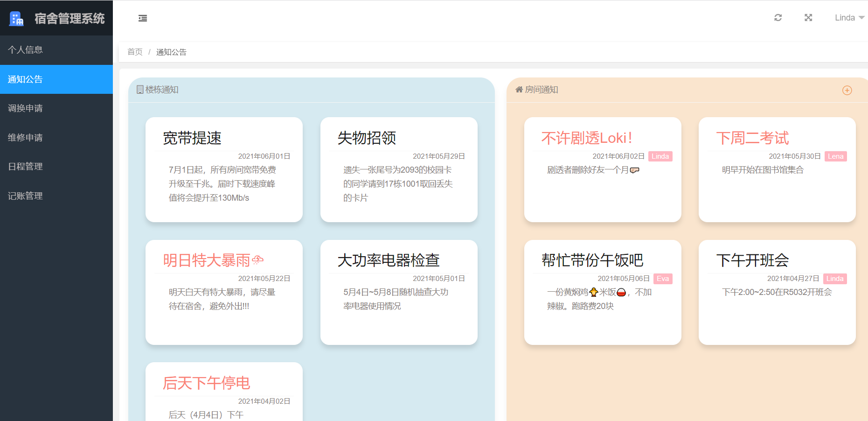Image resolution: width=868 pixels, height=421 pixels.
Task: Click the text 剧透者删除好友一个月
Action: click(x=588, y=170)
